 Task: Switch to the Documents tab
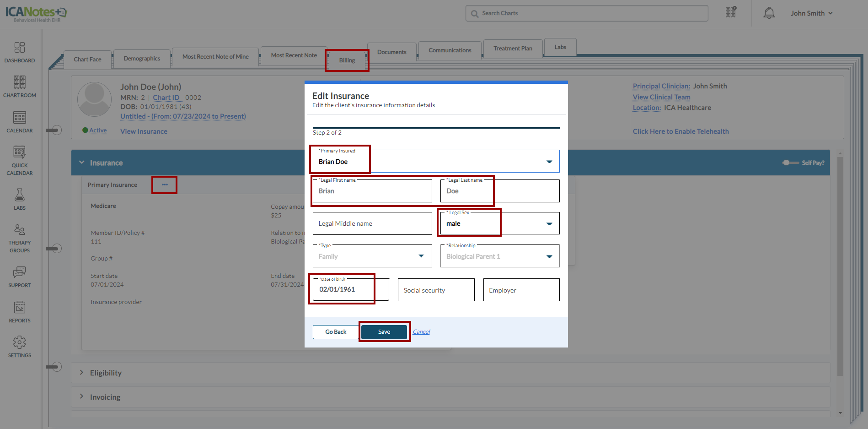pyautogui.click(x=391, y=52)
